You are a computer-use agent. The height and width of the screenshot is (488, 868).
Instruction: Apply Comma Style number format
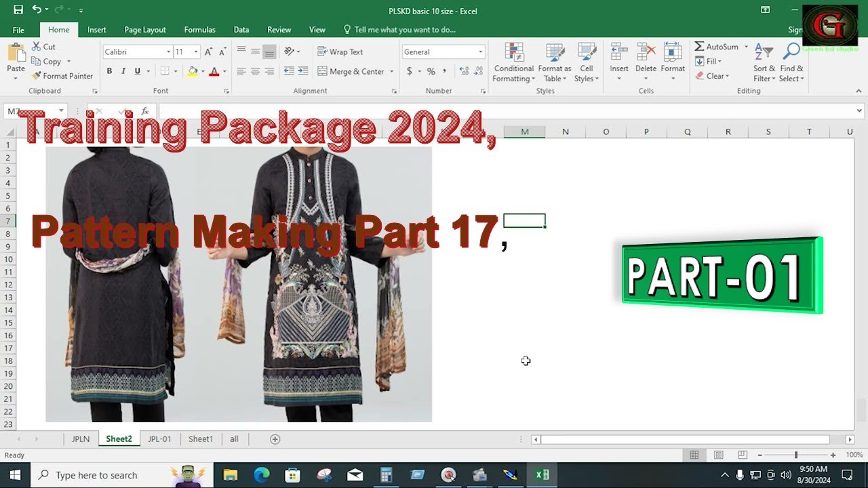pos(445,71)
